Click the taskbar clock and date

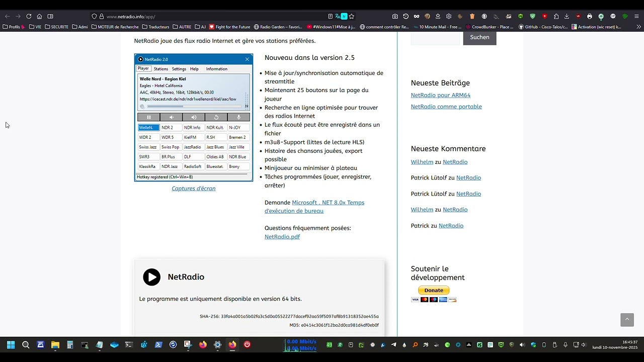(x=615, y=345)
